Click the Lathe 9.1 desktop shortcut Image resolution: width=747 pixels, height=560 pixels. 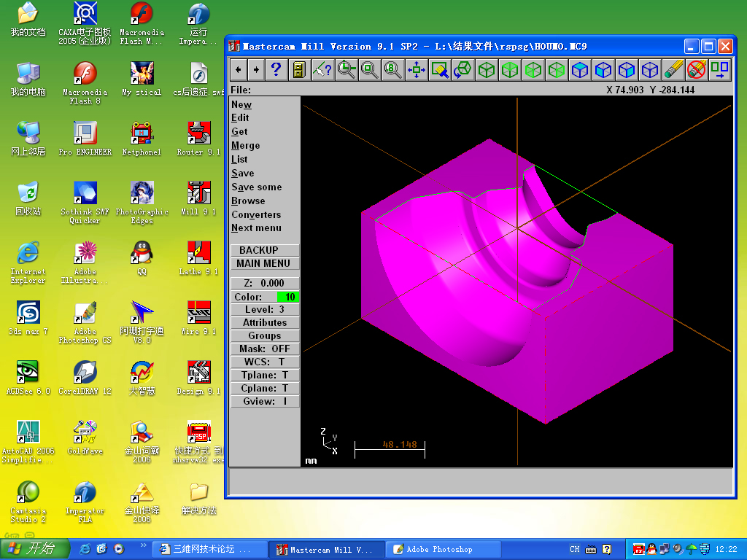click(198, 259)
